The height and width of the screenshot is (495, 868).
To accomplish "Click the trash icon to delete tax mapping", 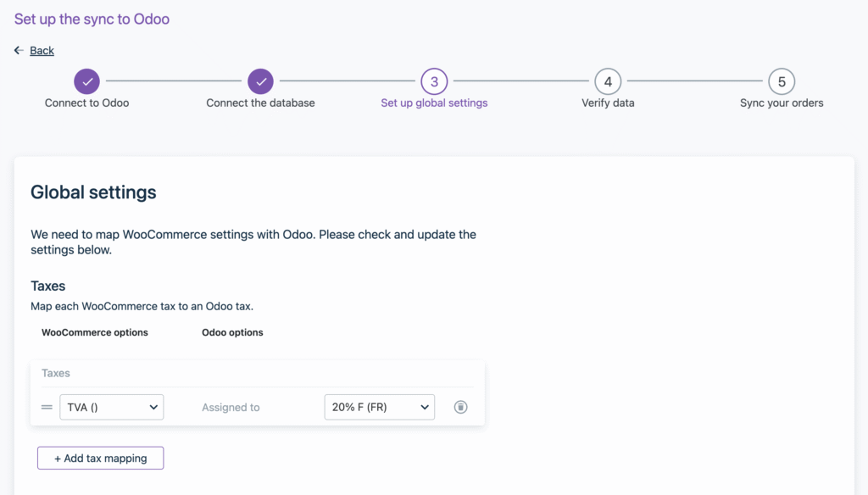I will 460,407.
